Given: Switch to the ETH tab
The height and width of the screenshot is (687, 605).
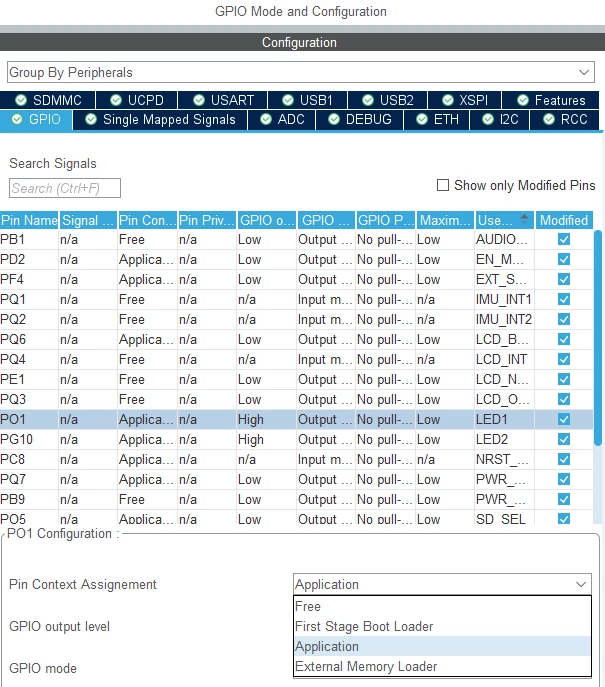Looking at the screenshot, I should tap(437, 120).
